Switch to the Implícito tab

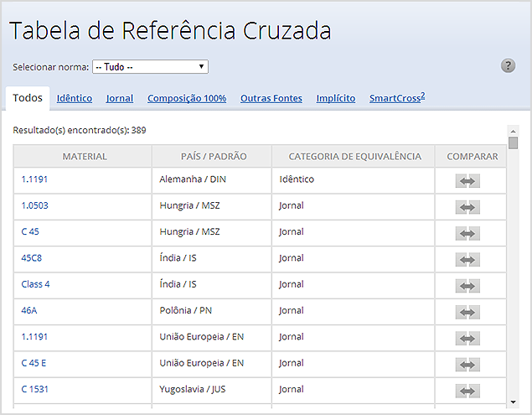(x=336, y=98)
